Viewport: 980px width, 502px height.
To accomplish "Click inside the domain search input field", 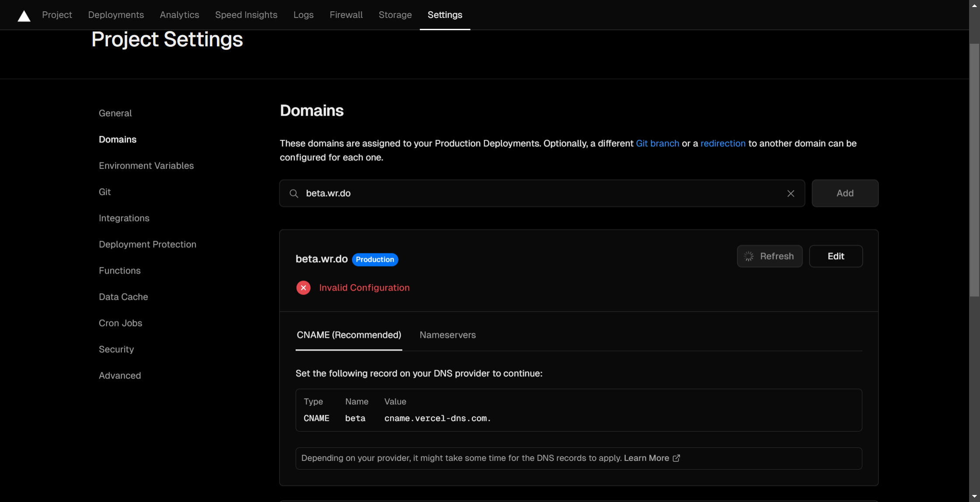I will point(481,193).
